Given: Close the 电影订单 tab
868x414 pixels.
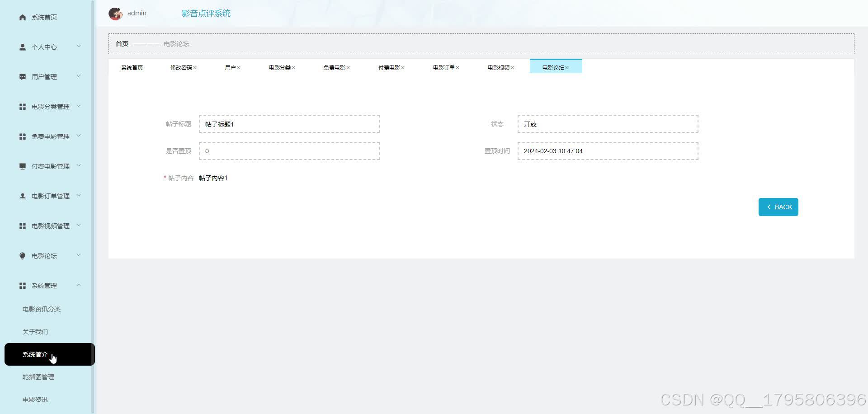Looking at the screenshot, I should (458, 68).
